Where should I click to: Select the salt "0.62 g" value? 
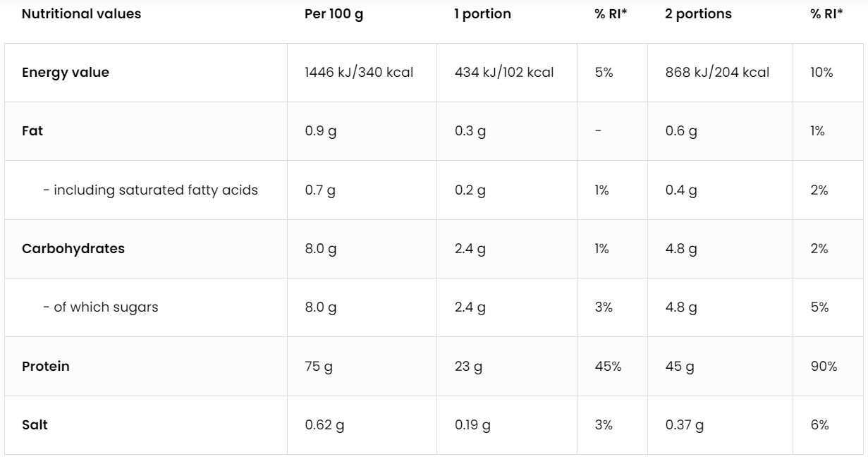(x=324, y=425)
